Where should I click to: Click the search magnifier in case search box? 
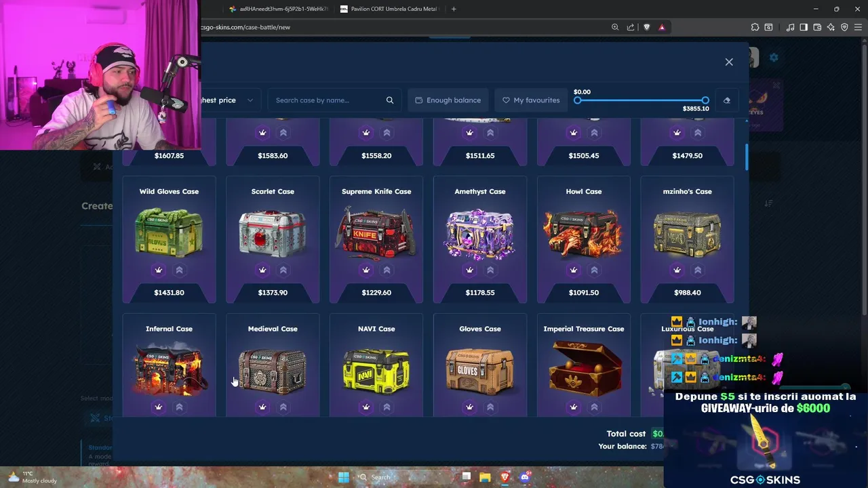390,100
